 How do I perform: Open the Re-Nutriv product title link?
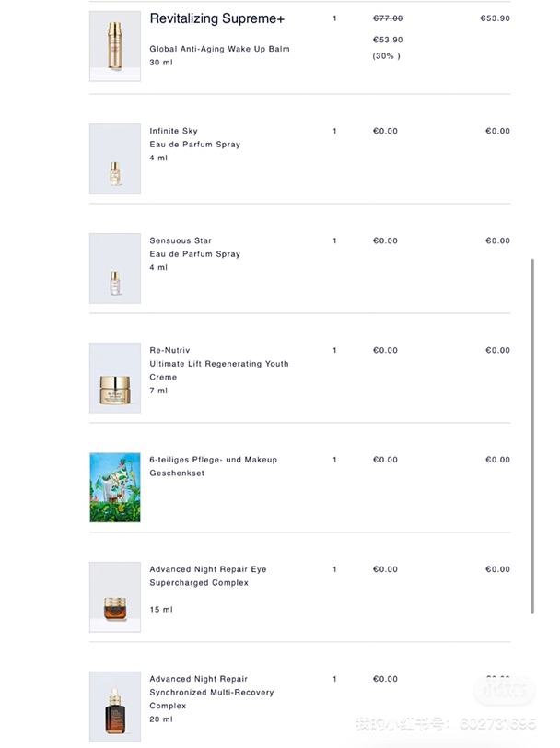coord(169,350)
